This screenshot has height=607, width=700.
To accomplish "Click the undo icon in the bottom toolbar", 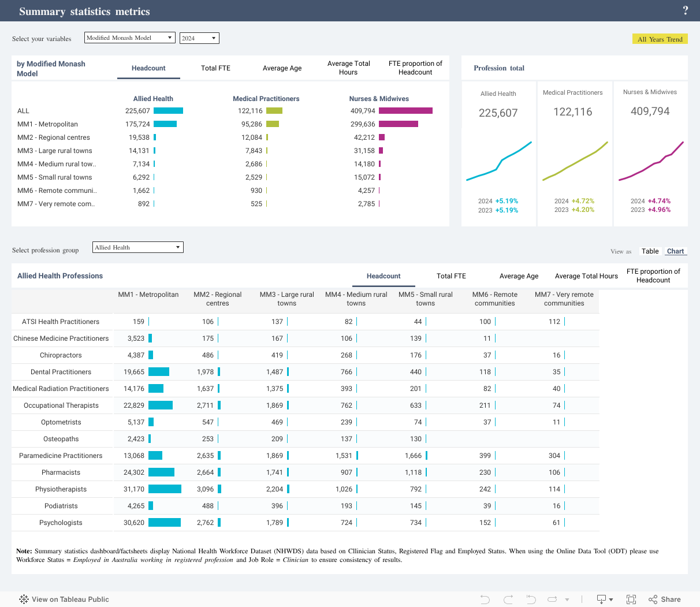I will click(x=485, y=599).
